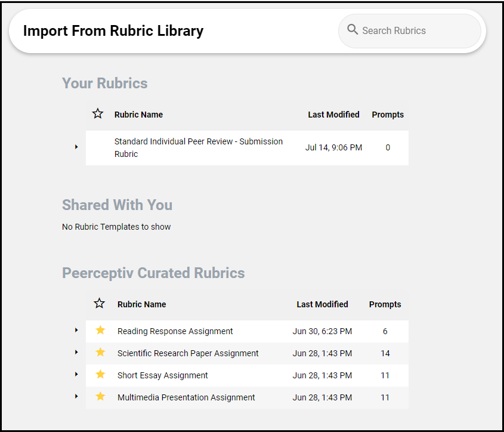Expand the Reading Response Assignment row arrow
Screen dimensions: 504x432
coord(76,330)
